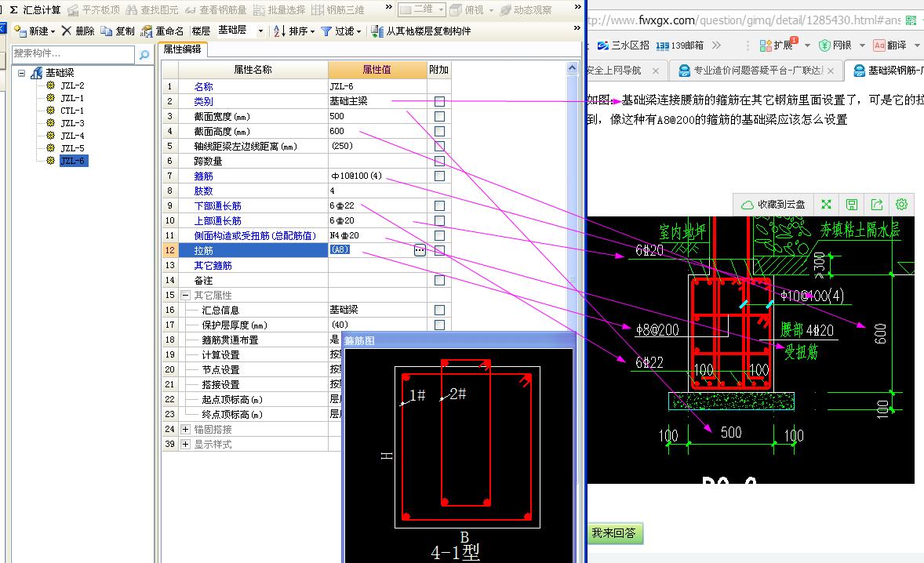Click the 其它箍筋 property name
The image size is (924, 563).
point(213,266)
